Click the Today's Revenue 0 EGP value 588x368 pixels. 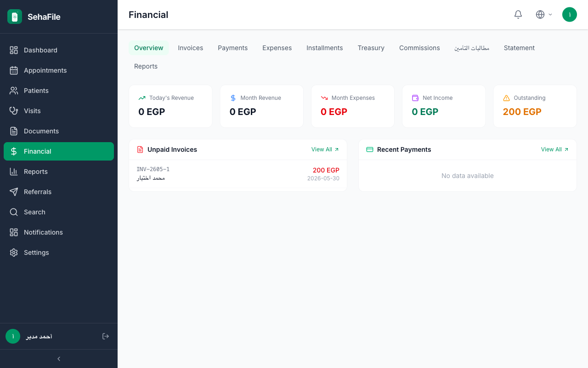[152, 112]
